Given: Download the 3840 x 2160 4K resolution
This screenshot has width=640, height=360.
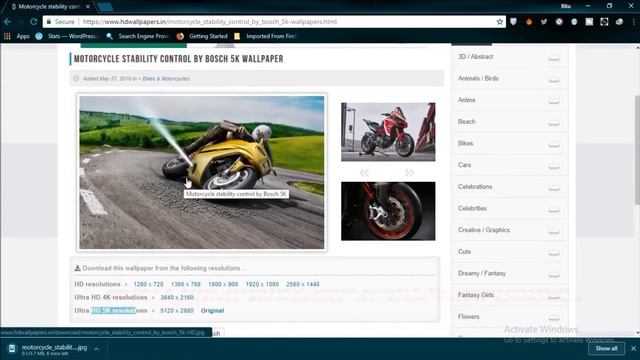Looking at the screenshot, I should pos(177,297).
